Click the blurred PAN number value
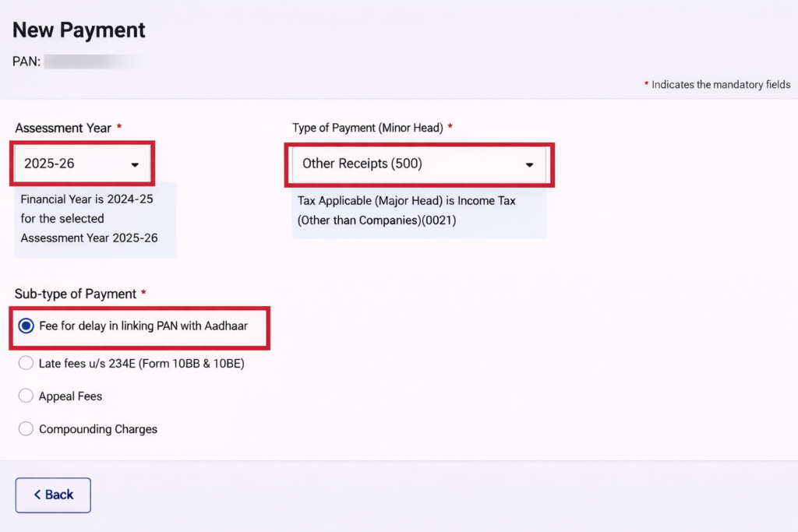798x532 pixels. 90,62
